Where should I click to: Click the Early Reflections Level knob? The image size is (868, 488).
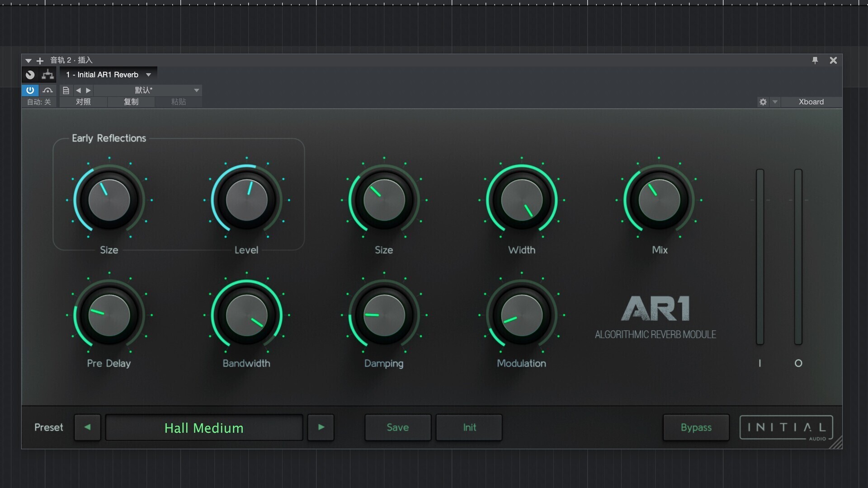tap(246, 200)
